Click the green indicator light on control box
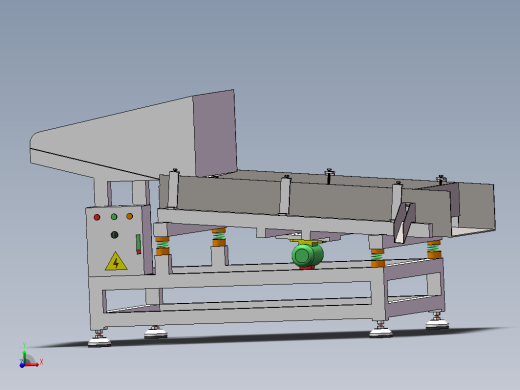 click(114, 217)
